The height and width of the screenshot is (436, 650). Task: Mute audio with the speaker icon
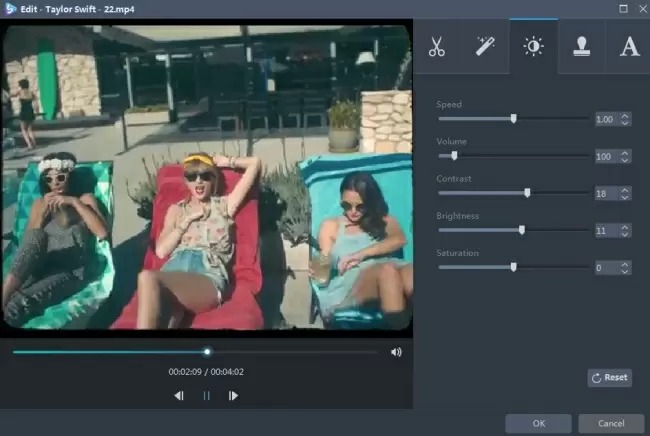point(397,352)
